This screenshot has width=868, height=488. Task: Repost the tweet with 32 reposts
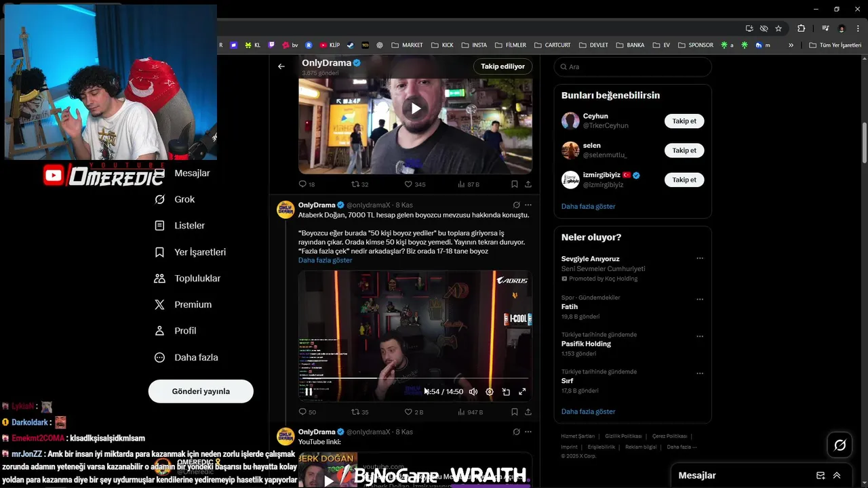coord(359,184)
